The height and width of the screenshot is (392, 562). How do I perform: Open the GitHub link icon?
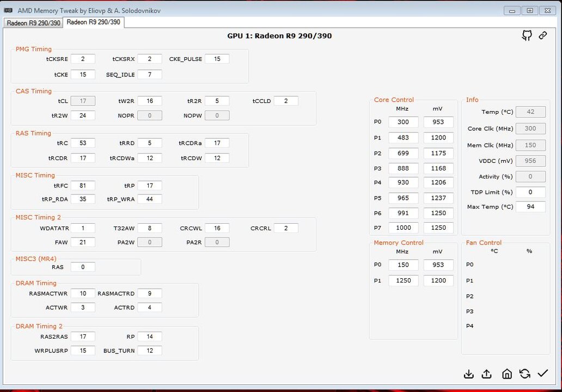[x=527, y=35]
